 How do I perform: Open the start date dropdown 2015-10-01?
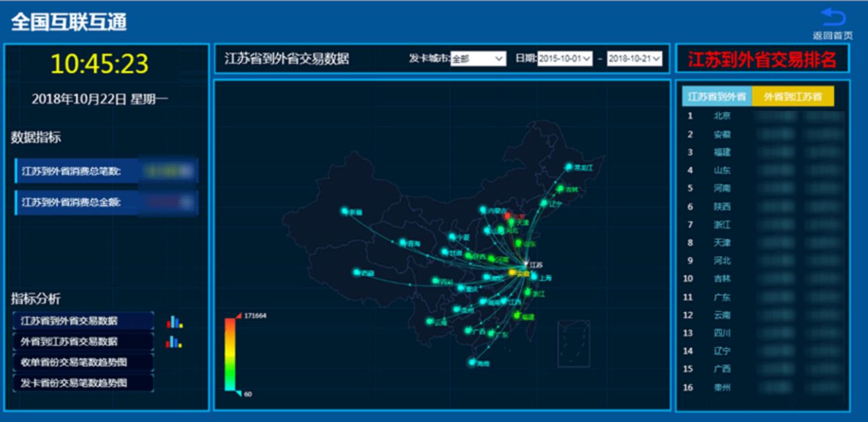(x=565, y=59)
